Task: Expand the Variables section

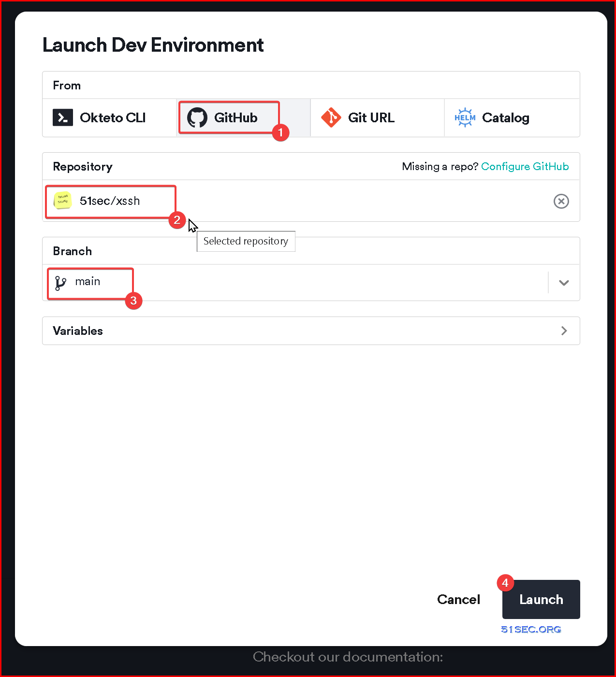Action: tap(311, 331)
